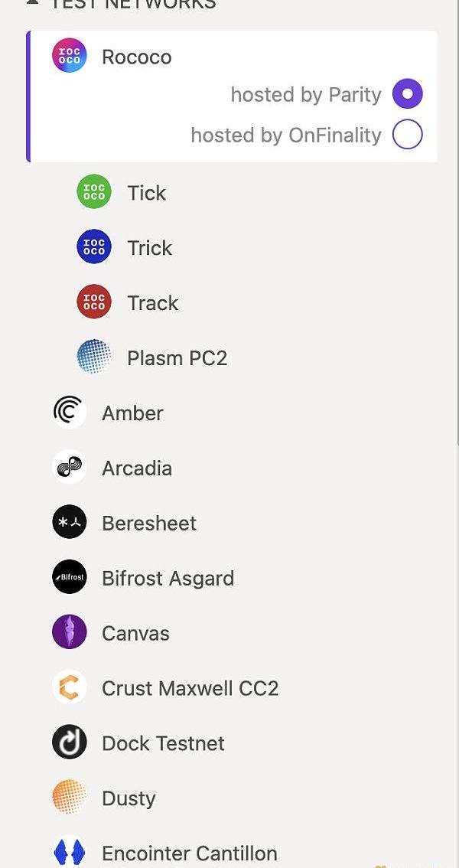Click the Rococo network logo icon
This screenshot has height=868, width=459.
tap(69, 57)
